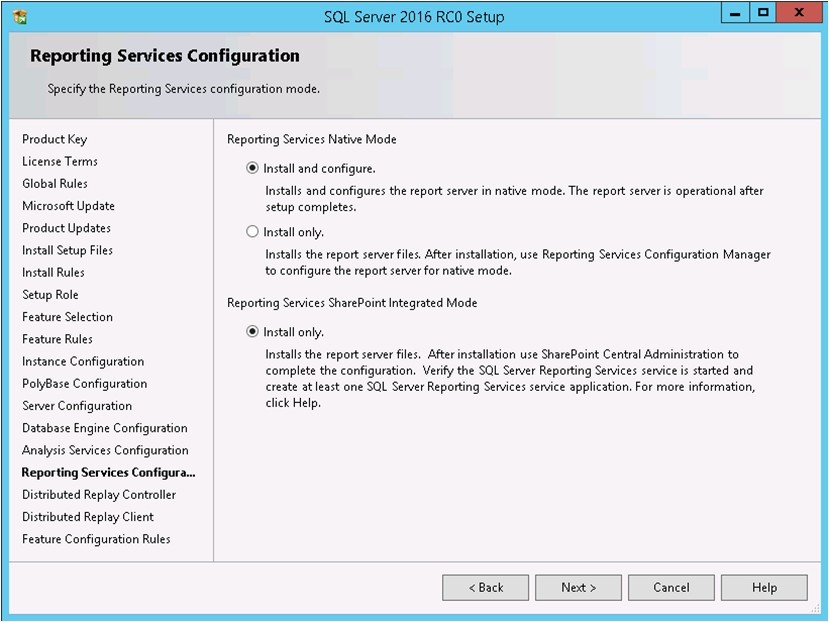Cancel the setup wizard
The image size is (829, 622).
[671, 588]
